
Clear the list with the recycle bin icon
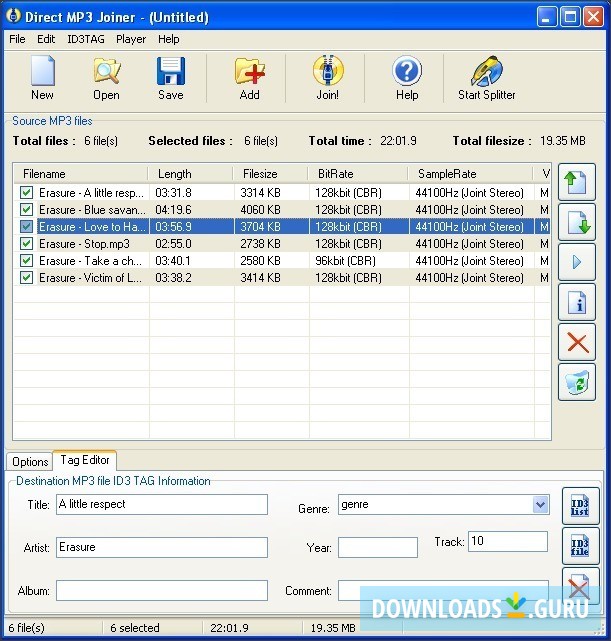coord(577,382)
